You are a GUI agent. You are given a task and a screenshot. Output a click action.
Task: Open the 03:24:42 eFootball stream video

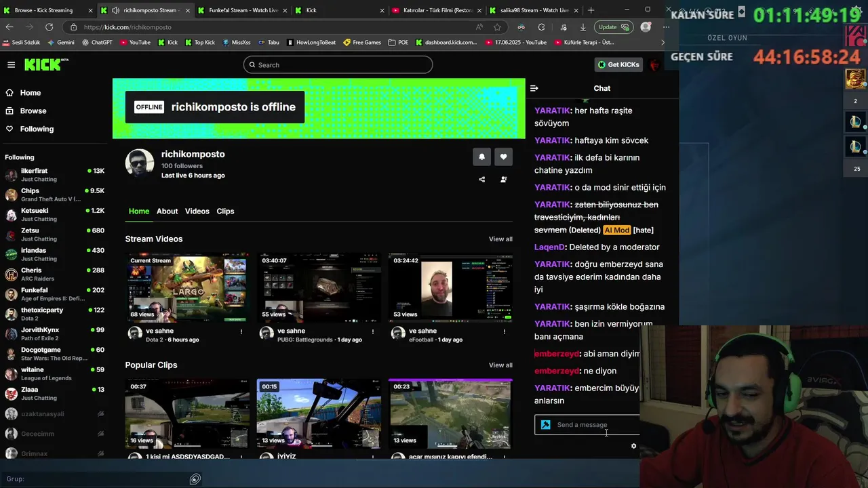click(450, 287)
